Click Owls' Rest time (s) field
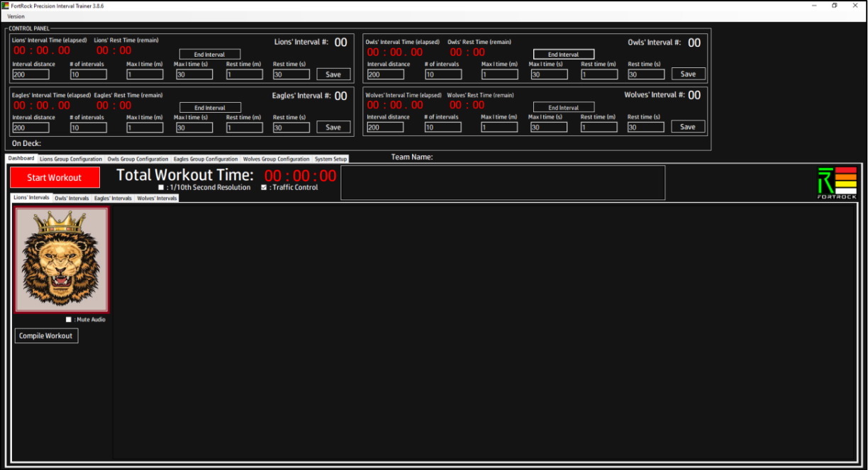Screen dimensions: 868x470 pyautogui.click(x=646, y=74)
